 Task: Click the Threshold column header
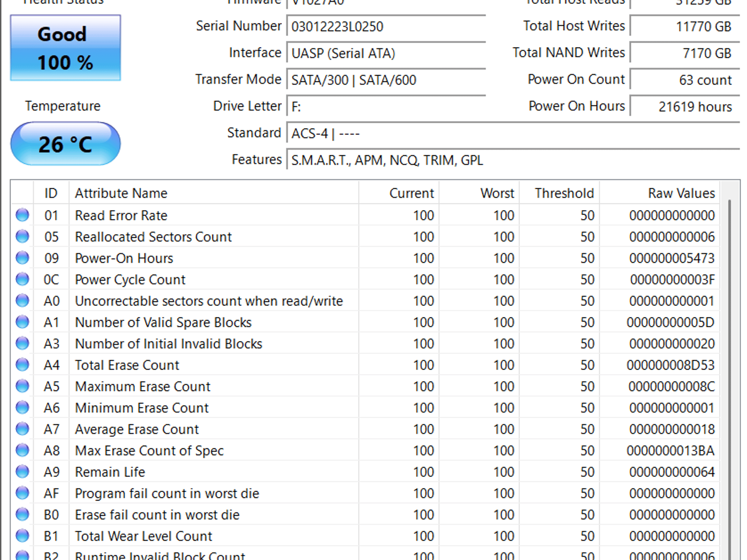pos(559,193)
